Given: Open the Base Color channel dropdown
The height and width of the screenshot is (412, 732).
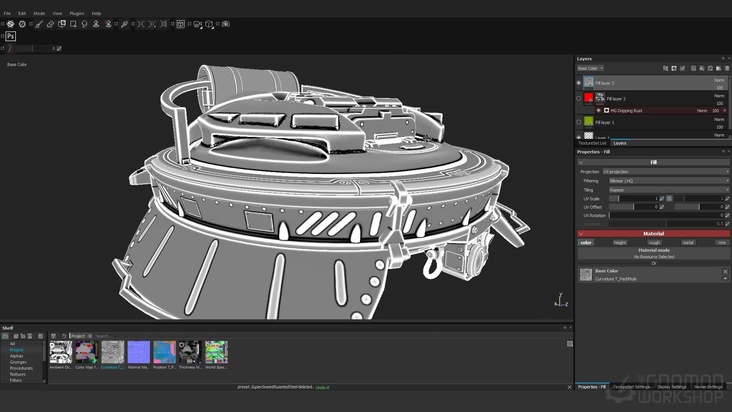Looking at the screenshot, I should click(x=592, y=68).
